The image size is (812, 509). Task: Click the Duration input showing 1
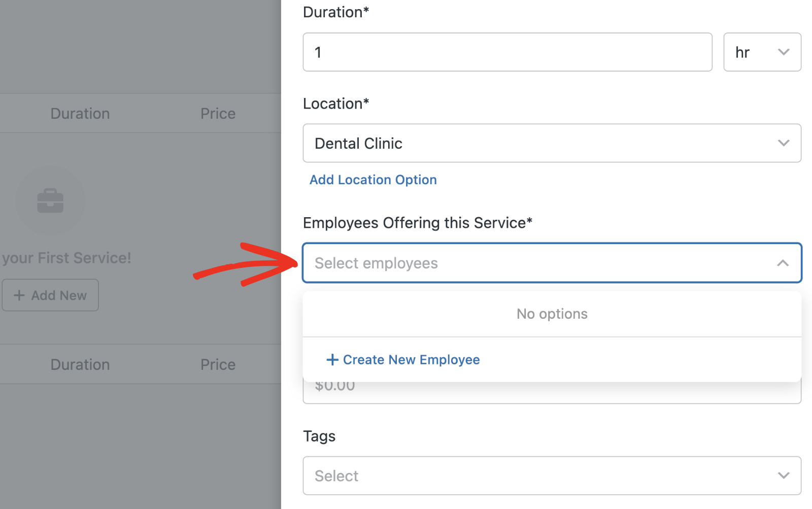pos(507,52)
